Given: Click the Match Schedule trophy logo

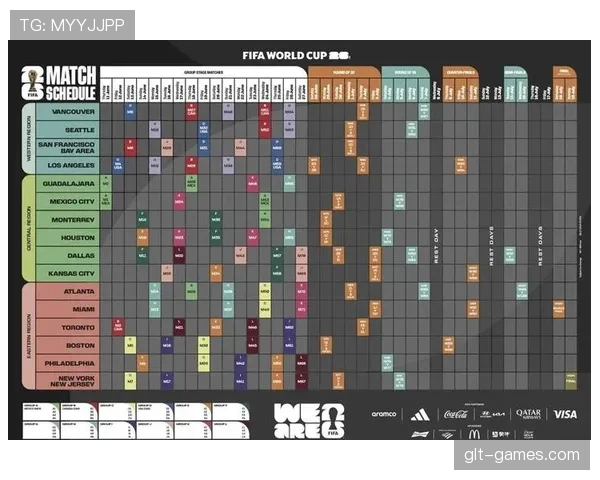Looking at the screenshot, I should pos(33,83).
